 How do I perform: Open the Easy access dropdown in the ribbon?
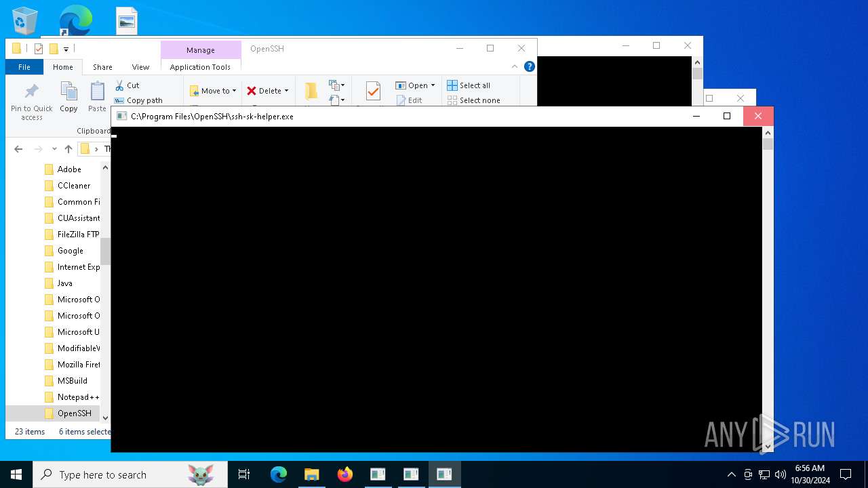click(337, 100)
